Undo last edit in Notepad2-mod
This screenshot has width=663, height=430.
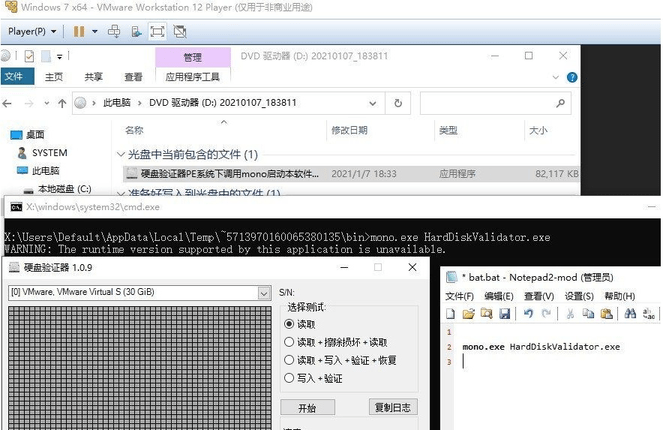pyautogui.click(x=528, y=314)
